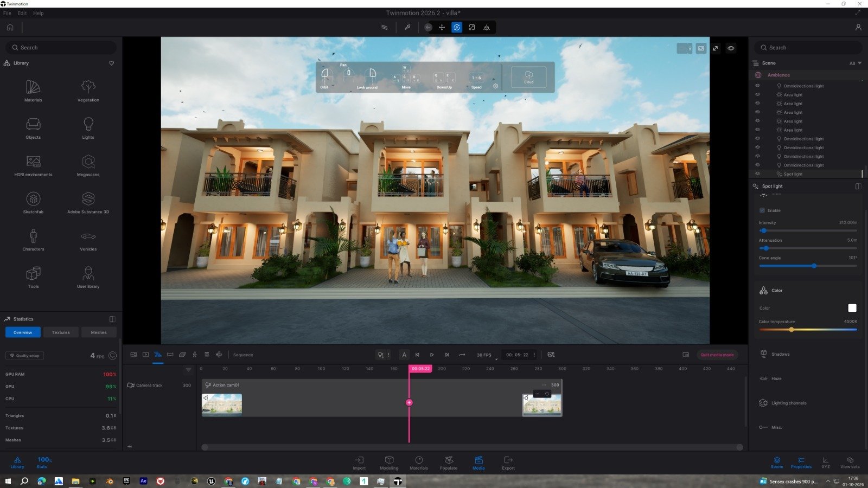Screen dimensions: 868x488
Task: Open the user account icon
Action: pos(858,27)
